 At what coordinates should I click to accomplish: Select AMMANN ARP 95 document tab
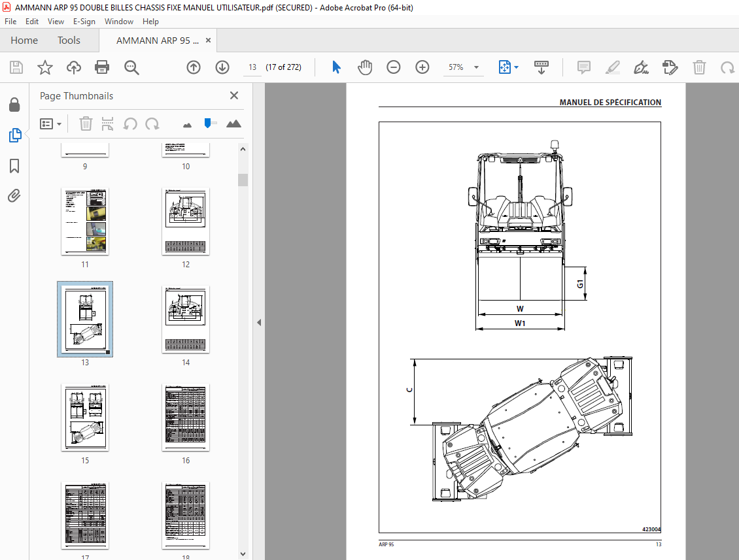coord(158,41)
